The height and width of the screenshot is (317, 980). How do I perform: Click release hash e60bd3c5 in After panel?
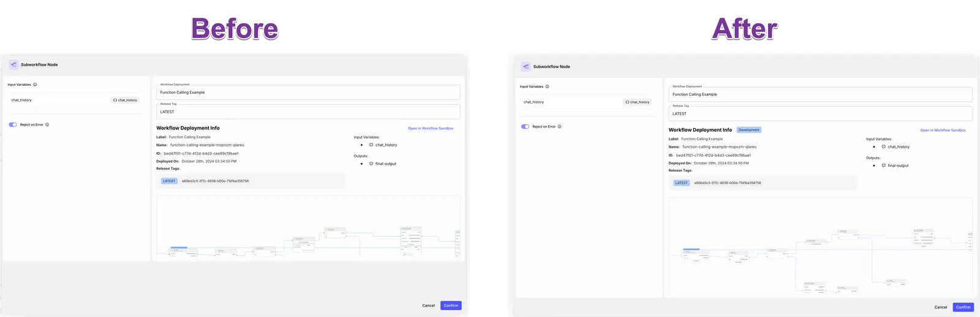point(727,183)
